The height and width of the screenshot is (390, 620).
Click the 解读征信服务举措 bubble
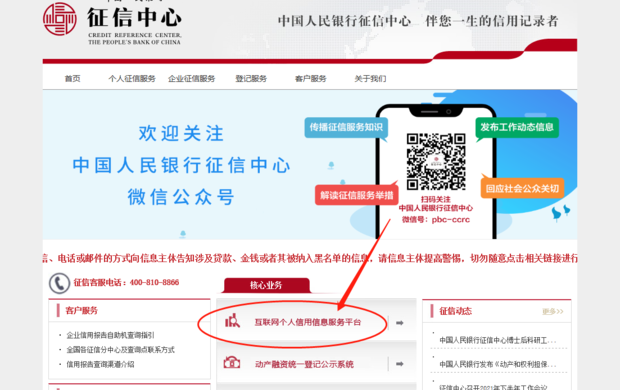(357, 195)
